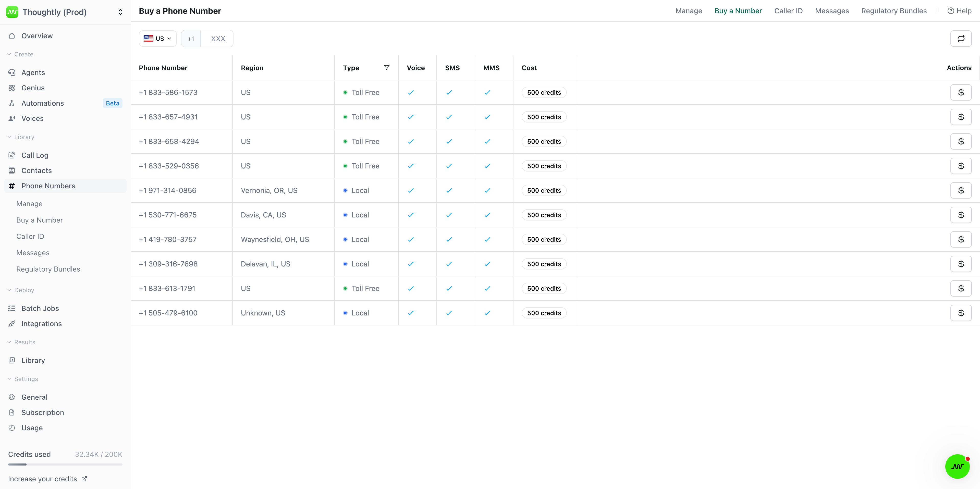The height and width of the screenshot is (489, 980).
Task: Buy number +1 833-657-4931 via dollar icon
Action: click(x=961, y=117)
